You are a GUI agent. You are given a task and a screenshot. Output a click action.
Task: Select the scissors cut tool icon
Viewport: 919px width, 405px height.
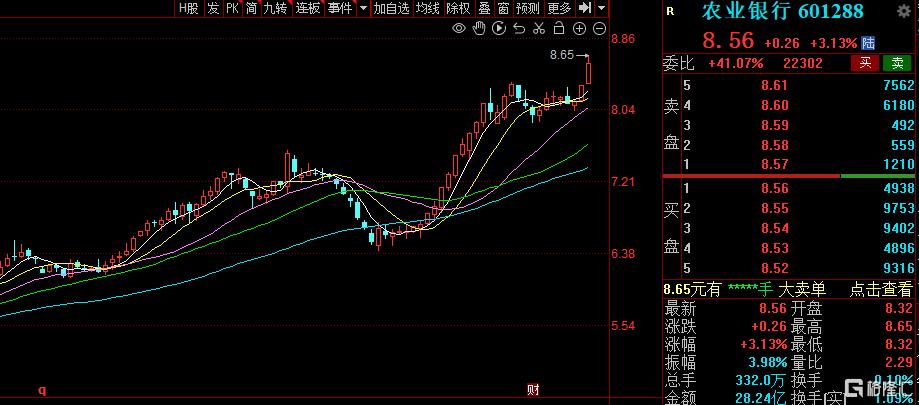point(539,28)
